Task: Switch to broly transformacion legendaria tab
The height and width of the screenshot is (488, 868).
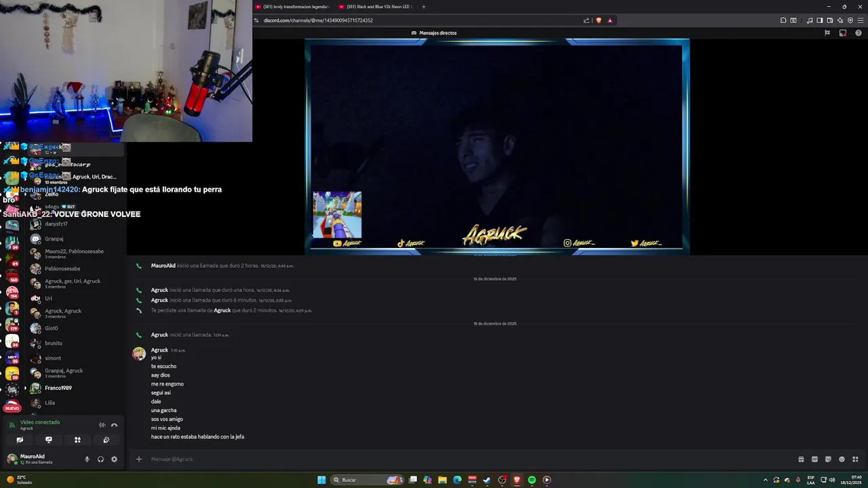Action: point(292,7)
